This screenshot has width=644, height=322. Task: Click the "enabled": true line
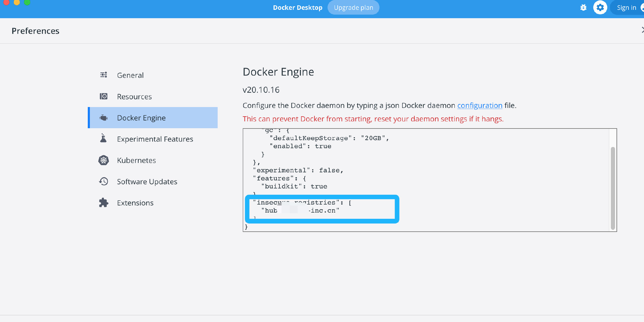click(300, 146)
